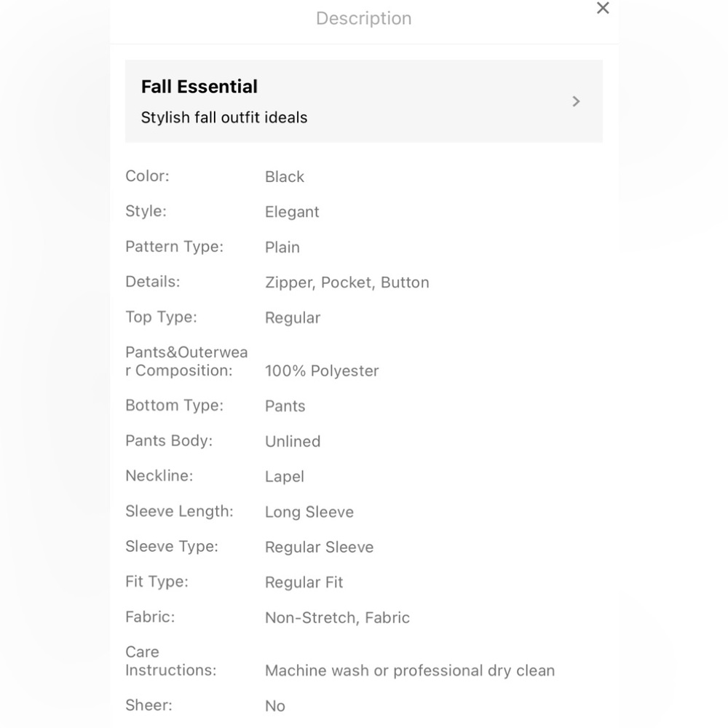Click the Pants Body value Unlined
The width and height of the screenshot is (728, 728).
coord(293,441)
